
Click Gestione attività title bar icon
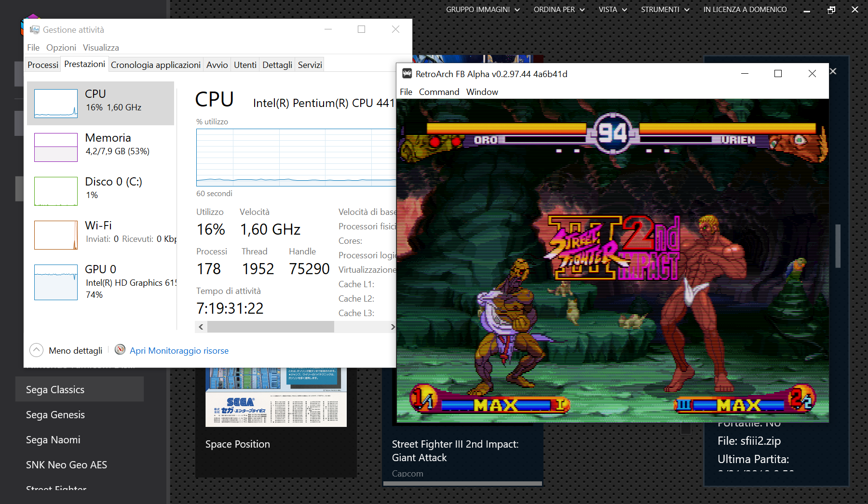(35, 29)
